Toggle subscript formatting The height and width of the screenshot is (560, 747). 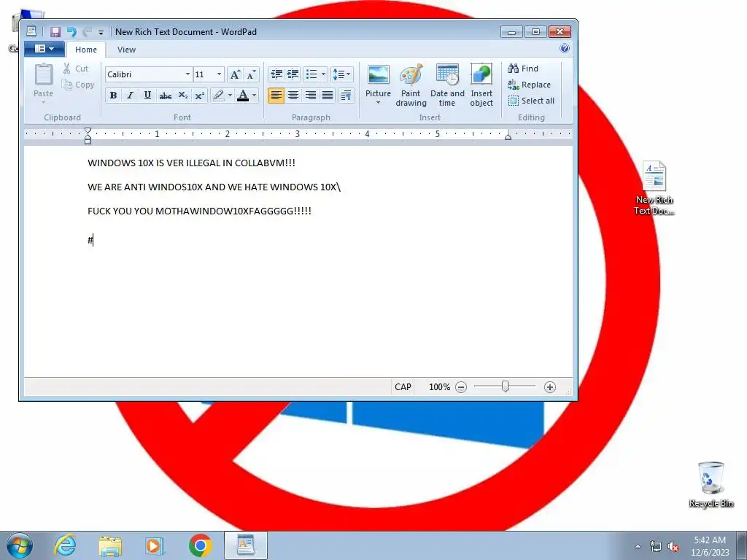(x=183, y=96)
